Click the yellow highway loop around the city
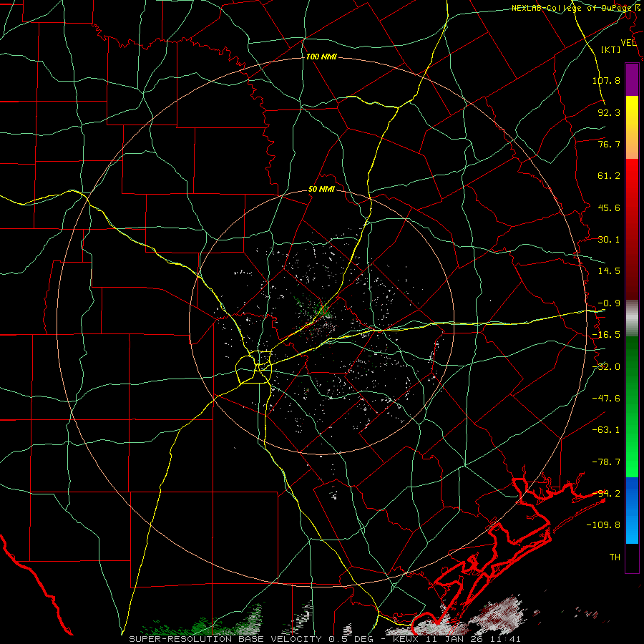 click(254, 366)
